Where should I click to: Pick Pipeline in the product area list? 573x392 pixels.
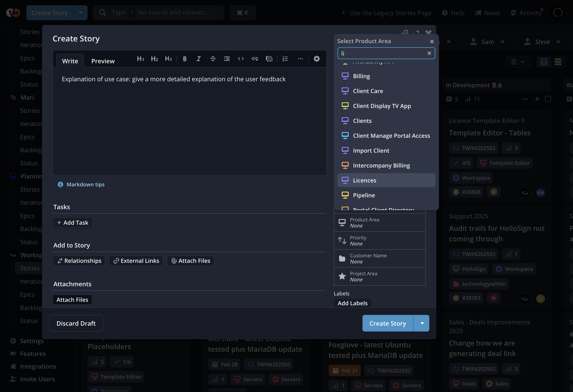(x=386, y=195)
